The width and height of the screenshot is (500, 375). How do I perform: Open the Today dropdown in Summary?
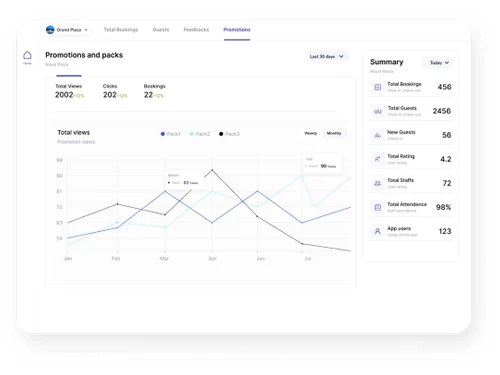[439, 63]
